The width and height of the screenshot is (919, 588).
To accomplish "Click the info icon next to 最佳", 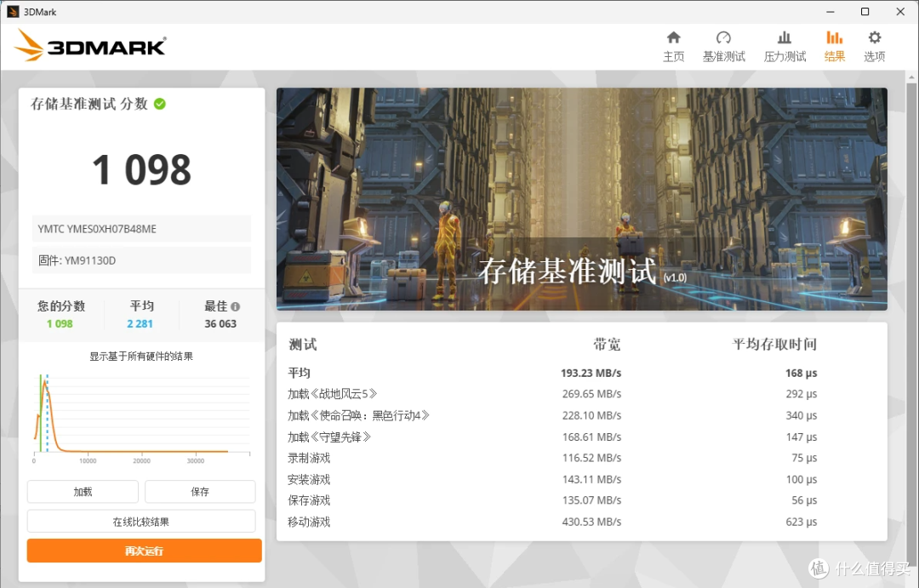I will pos(236,306).
